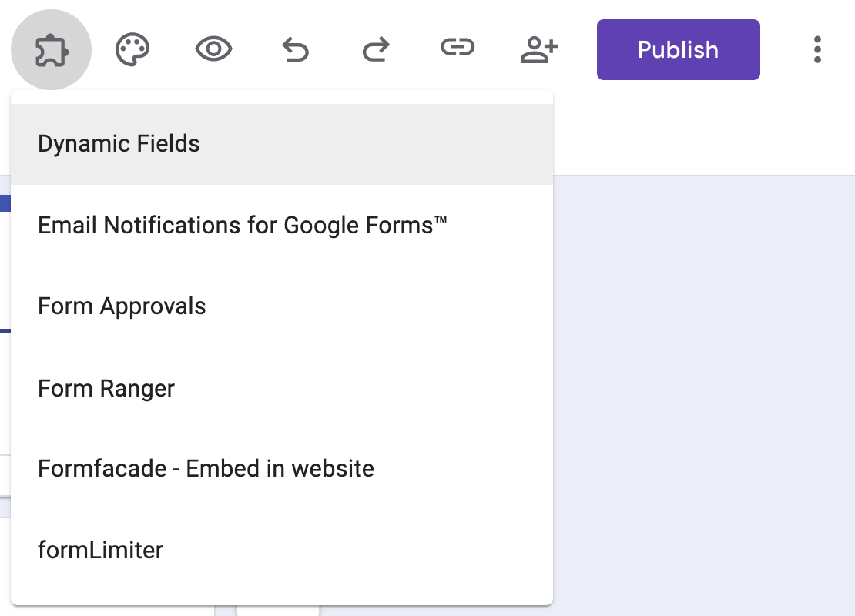Open the formLimiter add-on
Screen dimensions: 855x616
coord(100,551)
